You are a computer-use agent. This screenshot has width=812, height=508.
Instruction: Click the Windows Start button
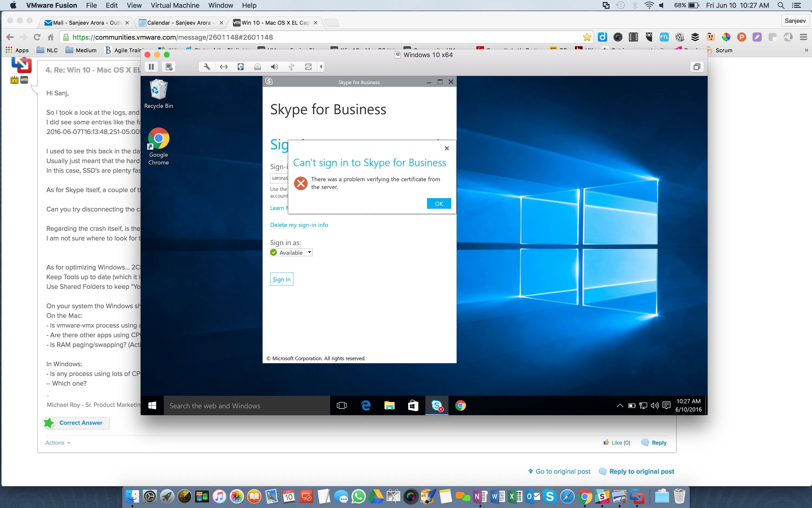[x=152, y=406]
